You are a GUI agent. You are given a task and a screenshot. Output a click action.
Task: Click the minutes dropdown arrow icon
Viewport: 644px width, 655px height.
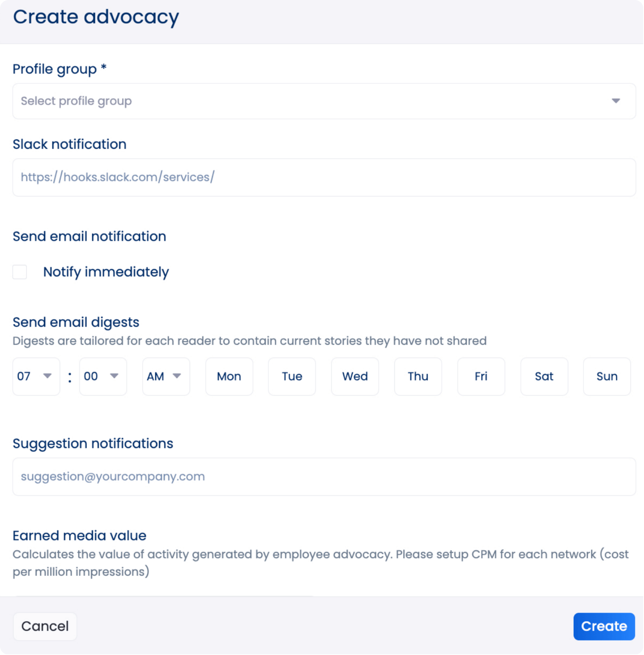tap(114, 376)
